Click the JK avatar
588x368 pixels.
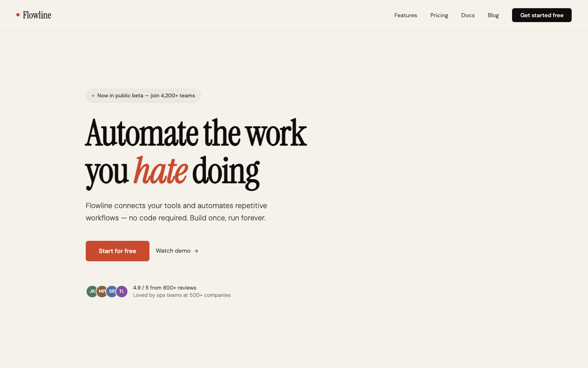(x=91, y=292)
